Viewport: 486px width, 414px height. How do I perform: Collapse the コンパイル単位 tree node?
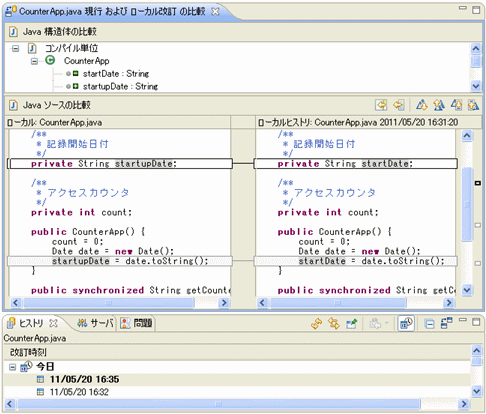click(15, 49)
